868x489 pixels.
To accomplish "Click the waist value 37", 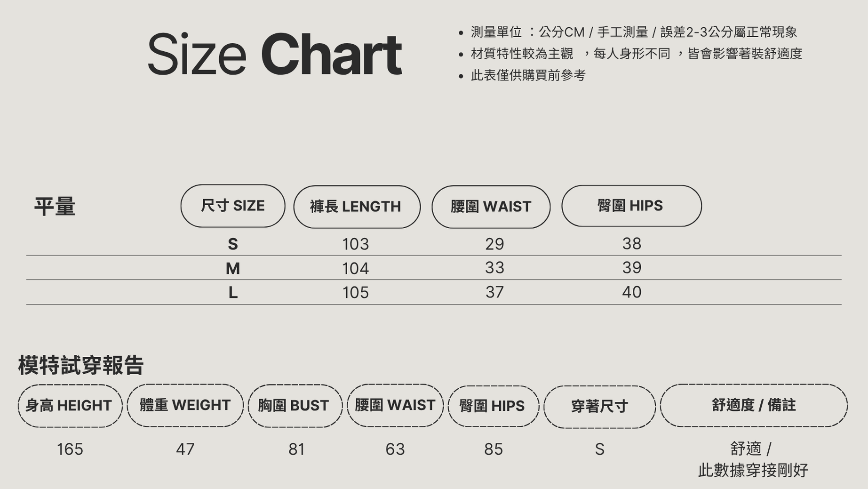I will [494, 292].
